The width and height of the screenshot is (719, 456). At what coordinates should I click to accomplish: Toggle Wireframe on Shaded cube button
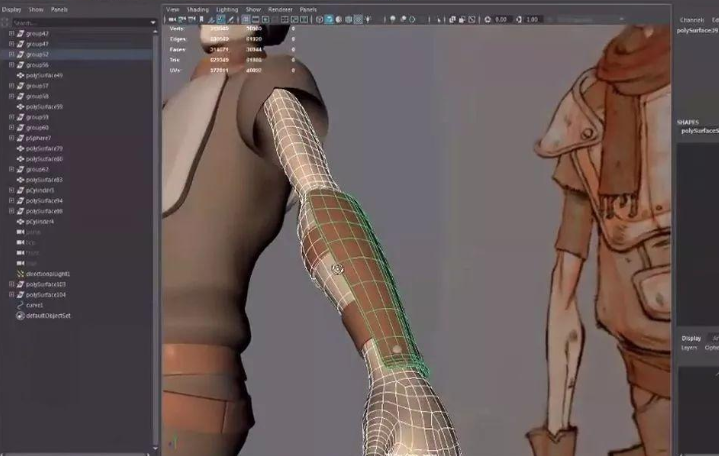click(x=348, y=19)
